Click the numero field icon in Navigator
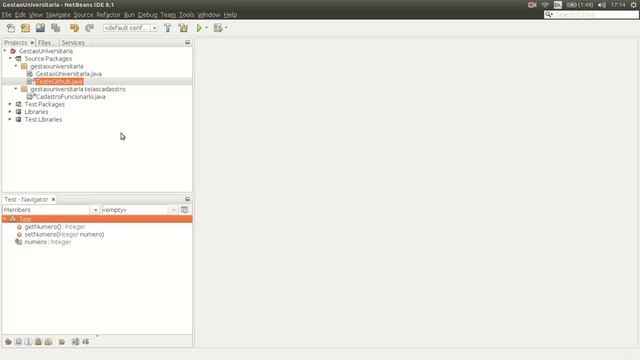The width and height of the screenshot is (640, 360). (18, 242)
